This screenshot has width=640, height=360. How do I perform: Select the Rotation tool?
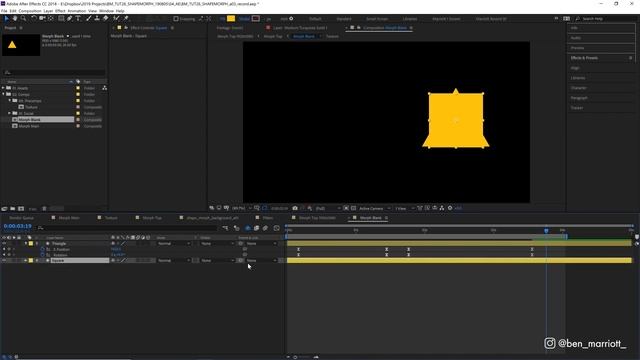tap(34, 18)
